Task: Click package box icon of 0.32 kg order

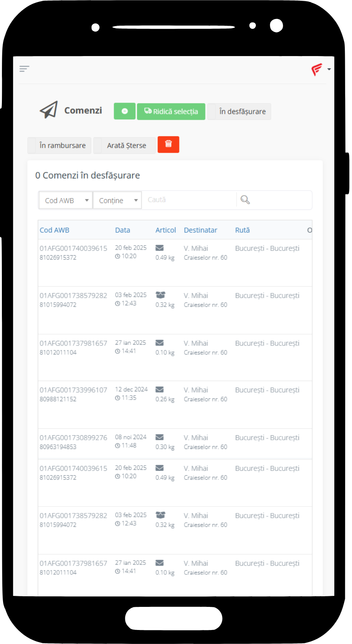Action: (x=160, y=295)
